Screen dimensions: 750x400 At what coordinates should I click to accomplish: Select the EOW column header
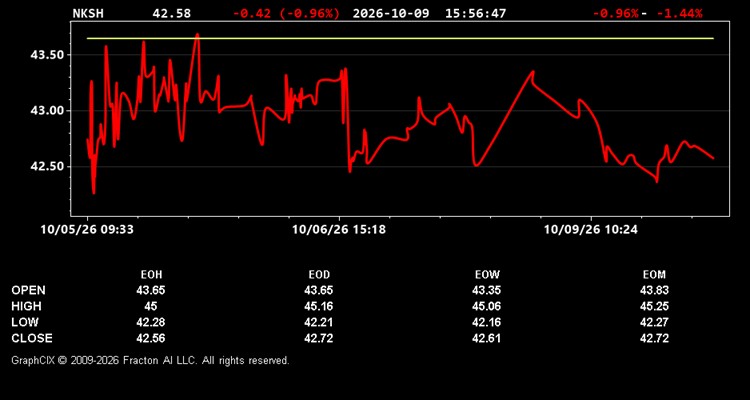487,275
